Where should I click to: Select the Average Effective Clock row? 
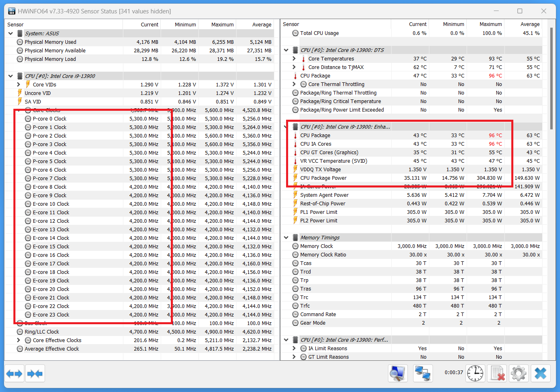pos(139,349)
